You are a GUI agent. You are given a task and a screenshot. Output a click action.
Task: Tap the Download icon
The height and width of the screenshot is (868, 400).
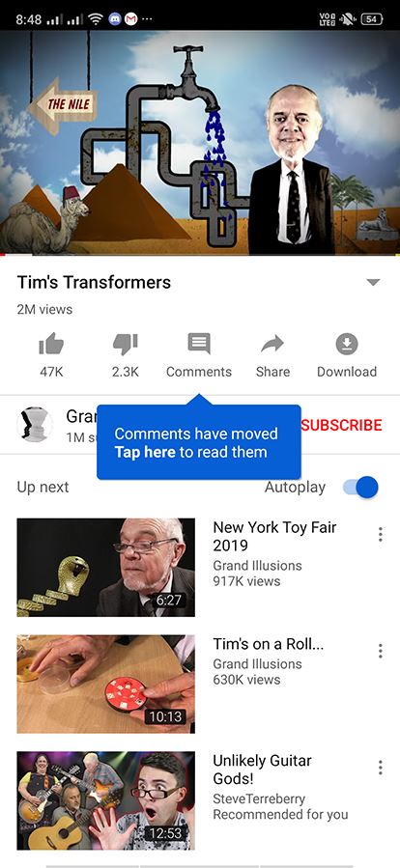tap(347, 344)
